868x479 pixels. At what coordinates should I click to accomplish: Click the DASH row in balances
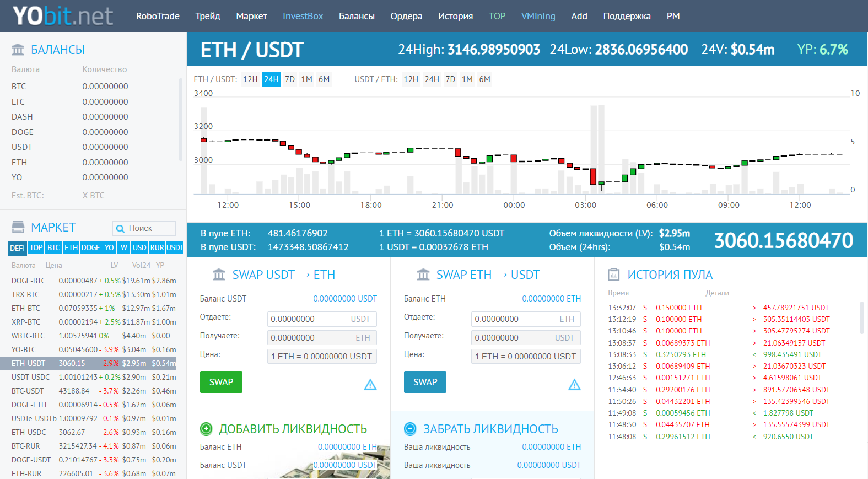coord(94,117)
